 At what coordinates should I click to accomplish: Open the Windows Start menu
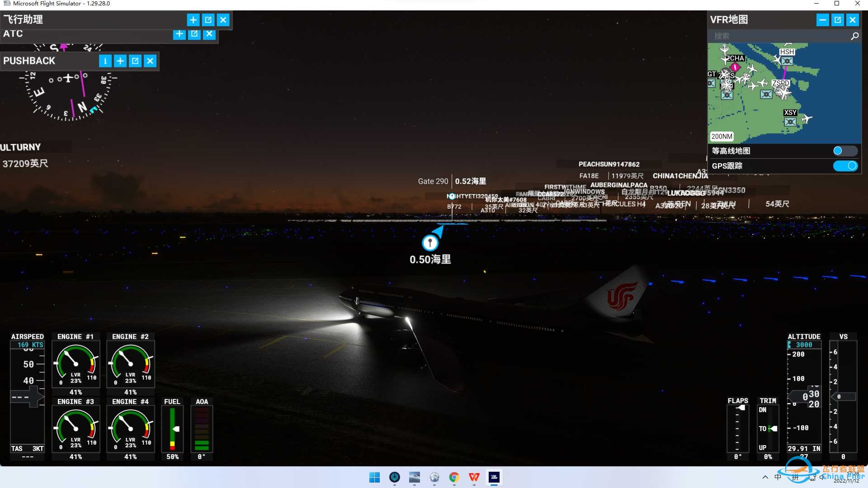coord(374,477)
